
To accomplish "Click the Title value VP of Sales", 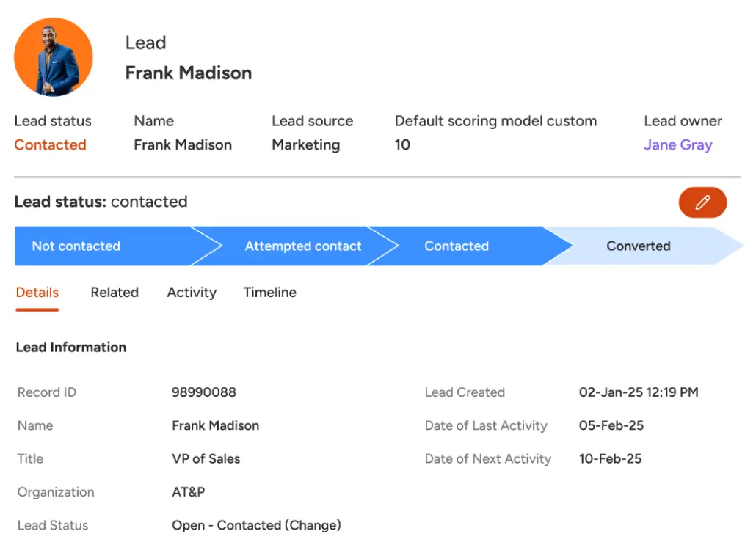I will 206,458.
